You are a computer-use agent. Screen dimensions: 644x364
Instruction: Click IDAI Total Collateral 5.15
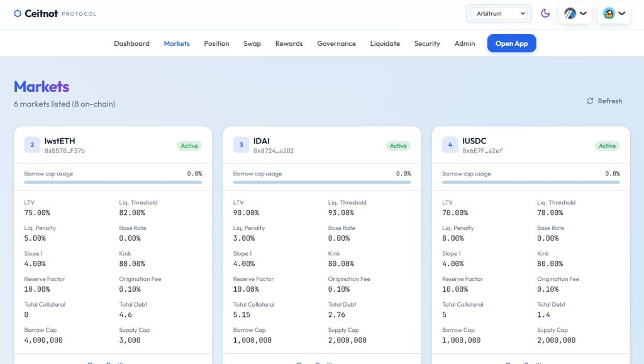(241, 315)
